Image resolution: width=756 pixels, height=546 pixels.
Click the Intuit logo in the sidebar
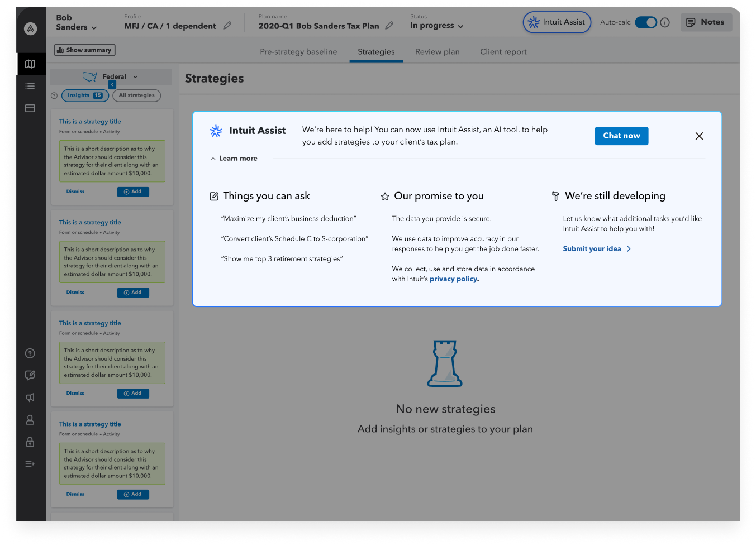point(31,28)
